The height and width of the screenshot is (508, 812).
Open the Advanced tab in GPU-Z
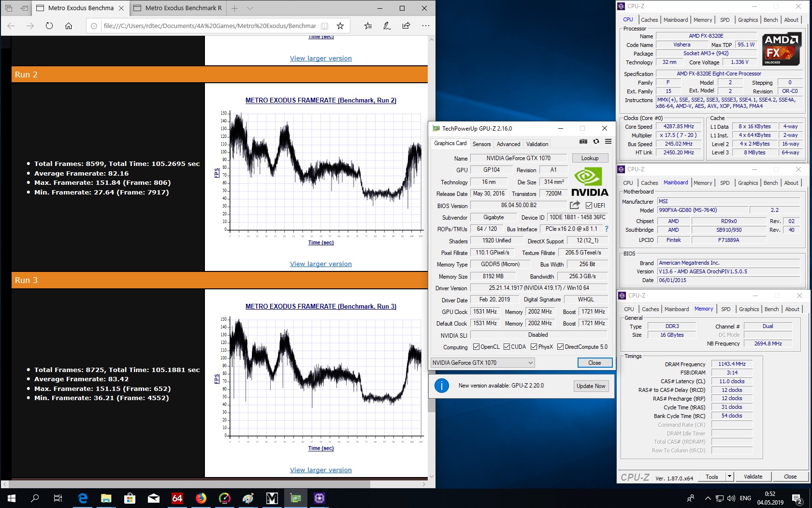pyautogui.click(x=508, y=144)
